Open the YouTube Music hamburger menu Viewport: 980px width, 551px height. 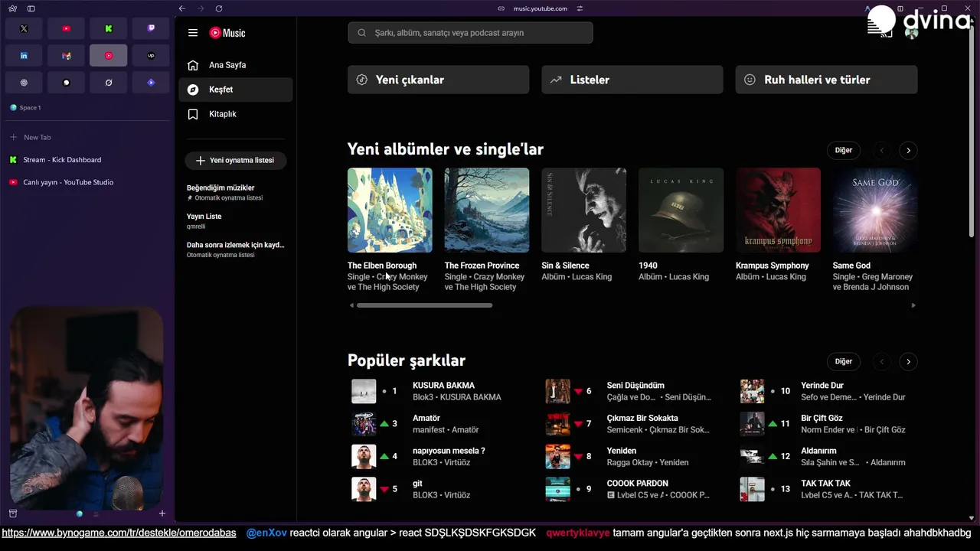[193, 33]
